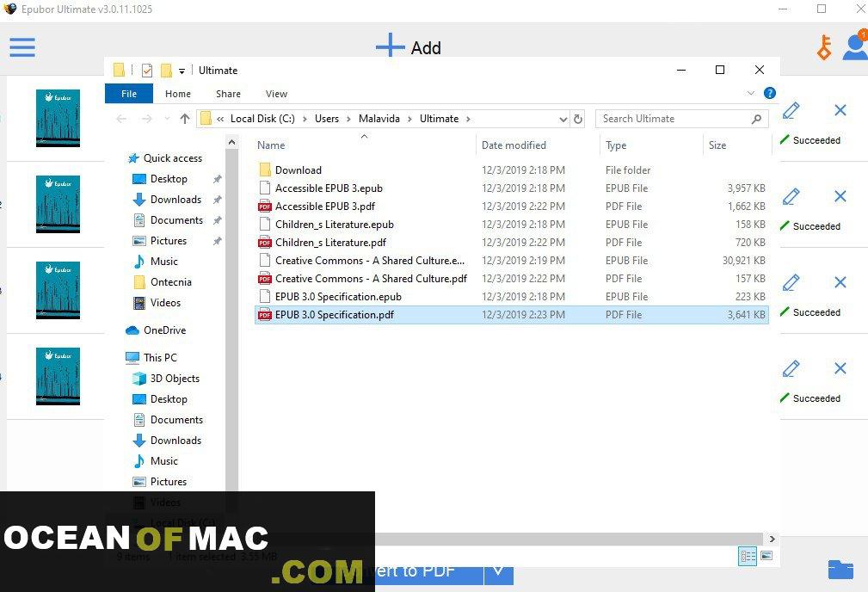
Task: Expand the address bar history dropdown
Action: tap(563, 119)
